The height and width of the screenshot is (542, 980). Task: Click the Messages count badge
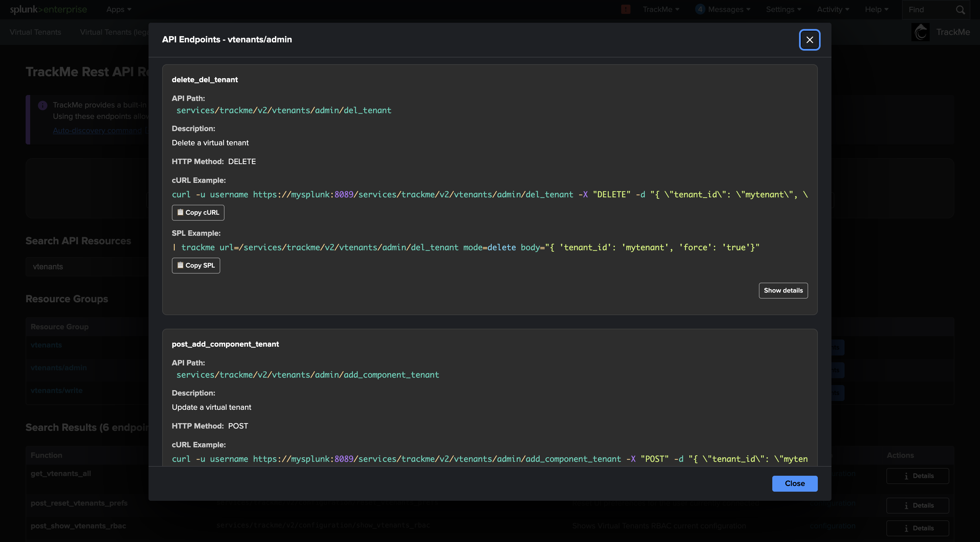point(700,9)
